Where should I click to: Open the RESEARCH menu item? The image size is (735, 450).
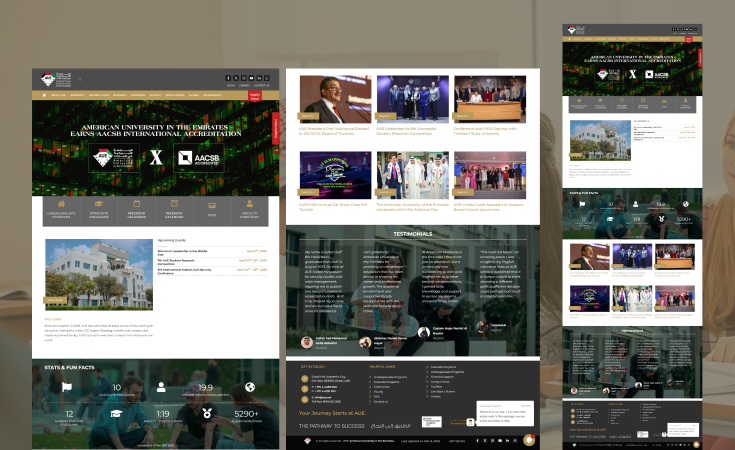(120, 95)
